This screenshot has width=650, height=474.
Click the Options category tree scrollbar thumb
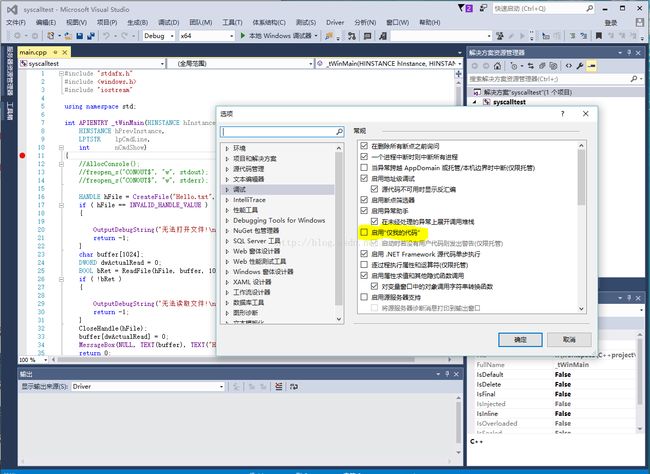(x=339, y=228)
